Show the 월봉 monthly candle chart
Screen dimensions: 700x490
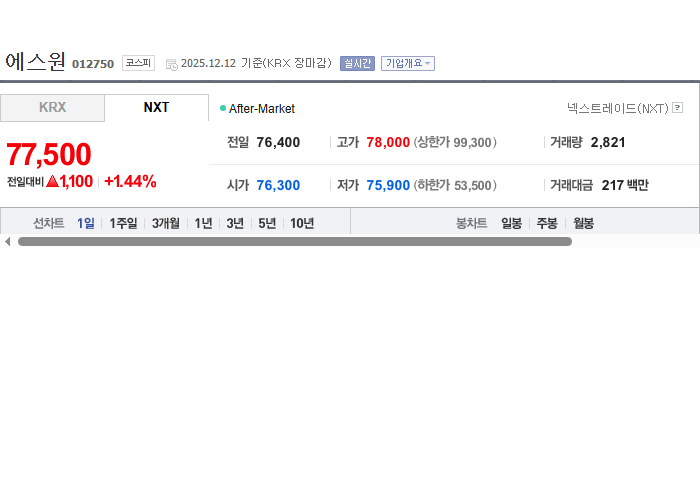click(x=583, y=223)
